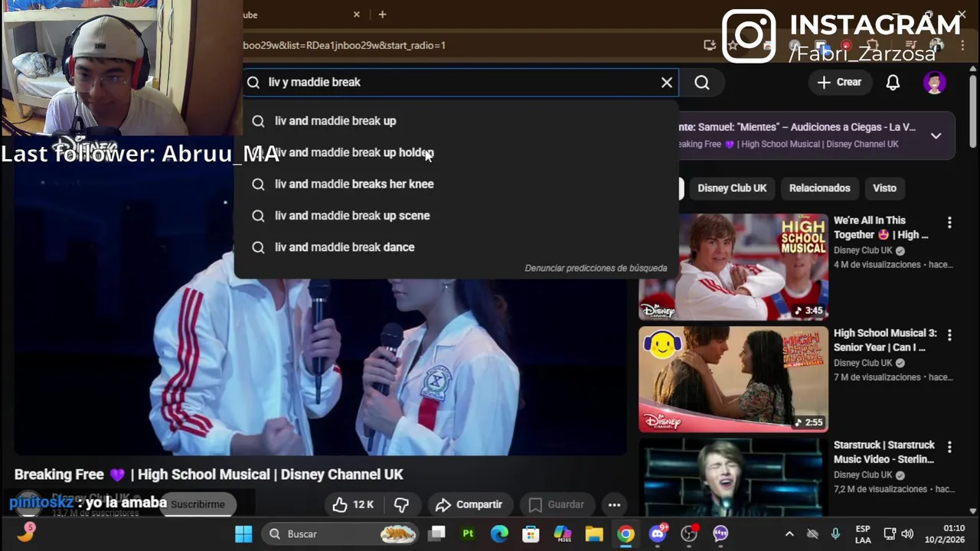Open the Crear menu button
The height and width of the screenshot is (551, 980).
click(840, 82)
